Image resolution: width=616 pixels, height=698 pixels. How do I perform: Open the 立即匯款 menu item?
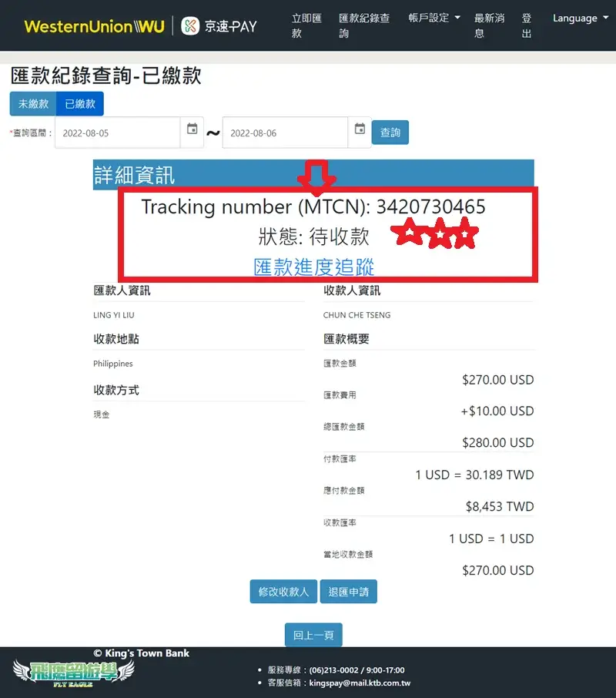click(306, 26)
